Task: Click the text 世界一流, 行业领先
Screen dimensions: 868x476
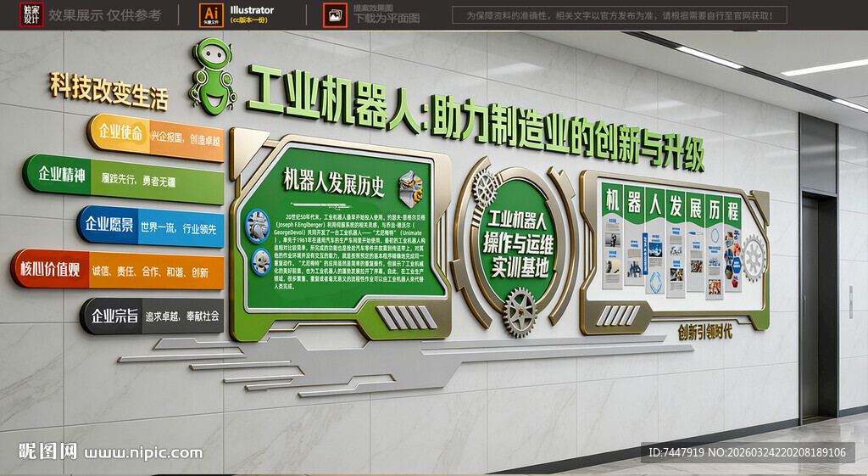Action: pyautogui.click(x=178, y=227)
